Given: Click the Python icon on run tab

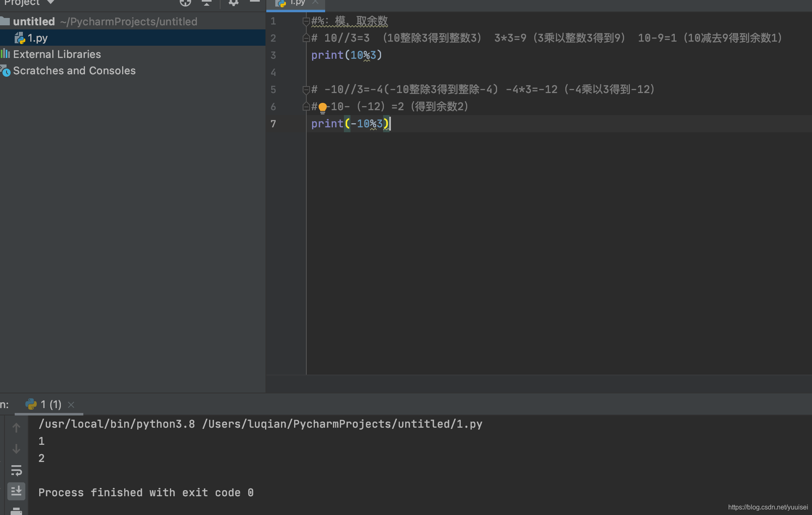Looking at the screenshot, I should coord(31,404).
